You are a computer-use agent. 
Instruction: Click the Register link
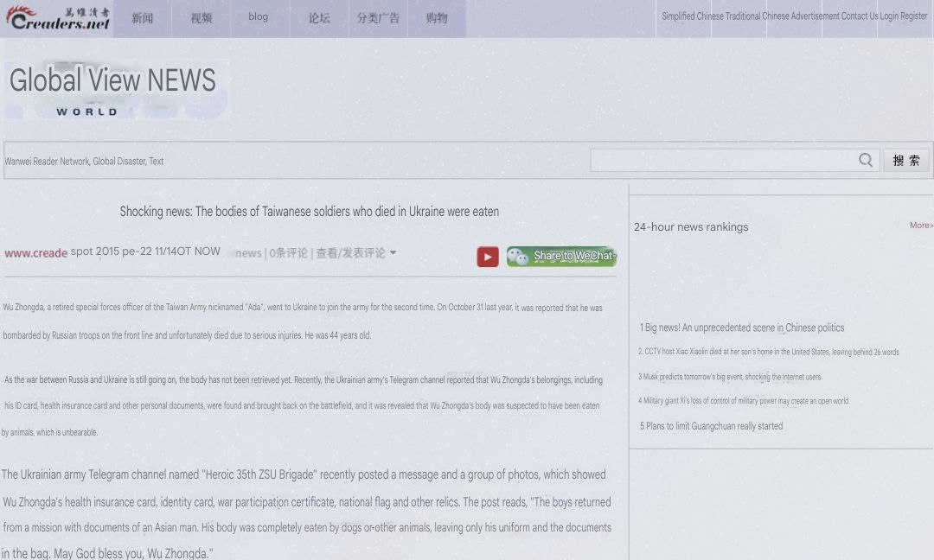tap(914, 16)
